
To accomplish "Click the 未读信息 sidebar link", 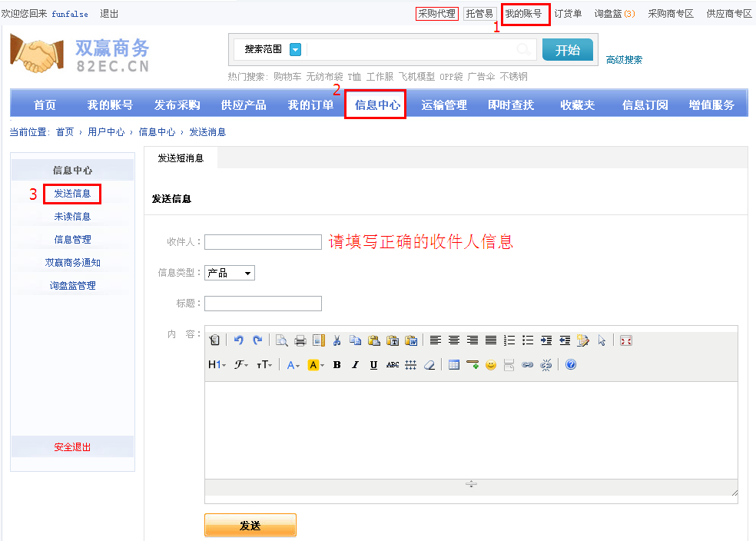I will coord(72,217).
